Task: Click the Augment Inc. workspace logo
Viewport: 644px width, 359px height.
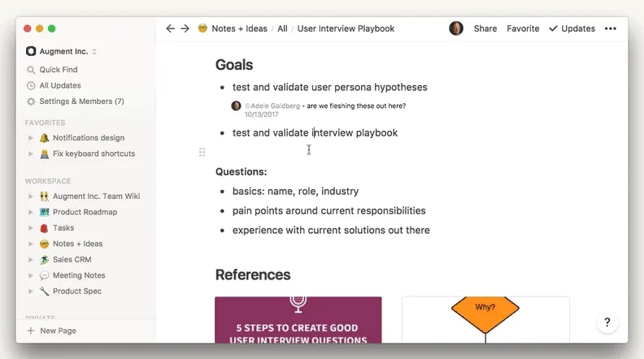Action: coord(31,51)
